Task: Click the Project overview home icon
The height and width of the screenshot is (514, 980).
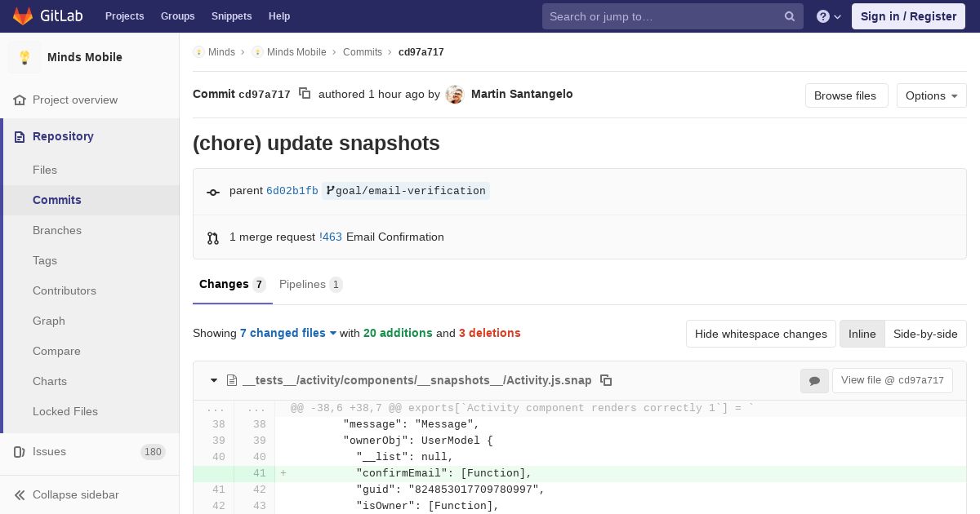Action: tap(20, 100)
